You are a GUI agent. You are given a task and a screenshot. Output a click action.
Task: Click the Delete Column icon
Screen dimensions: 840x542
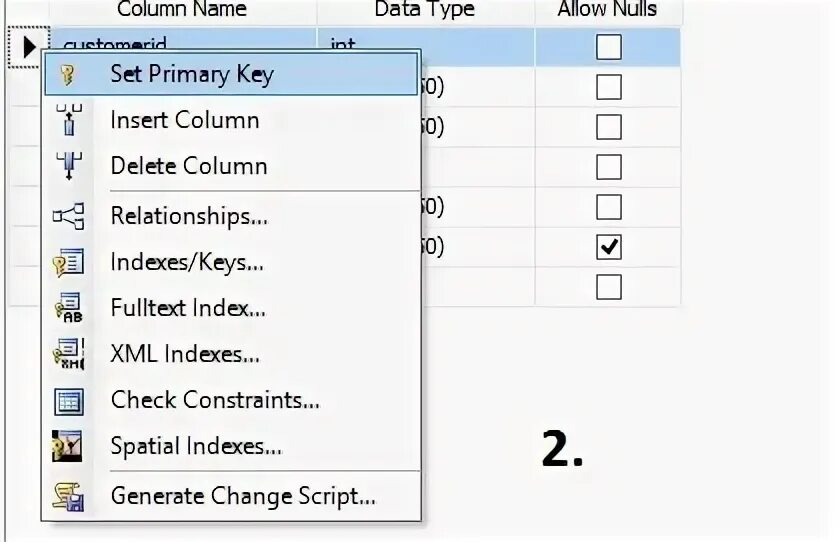69,165
